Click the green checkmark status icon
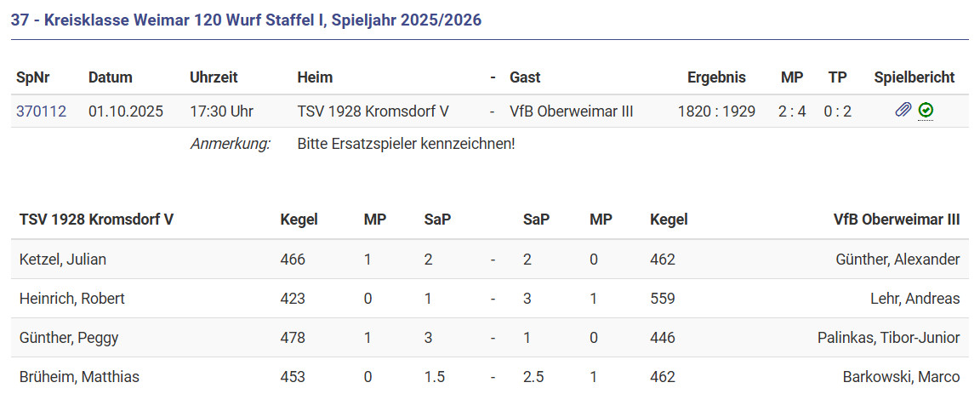Viewport: 980px width, 411px height. tap(926, 110)
